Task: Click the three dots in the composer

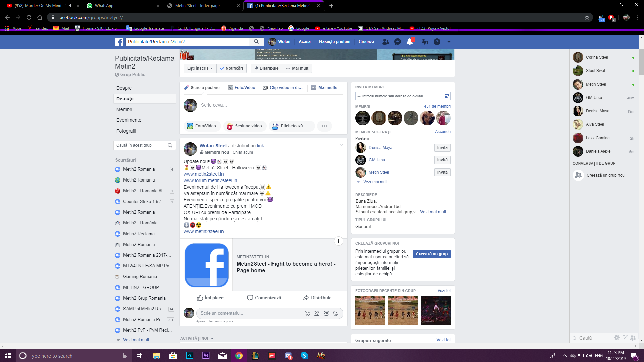Action: click(x=325, y=126)
